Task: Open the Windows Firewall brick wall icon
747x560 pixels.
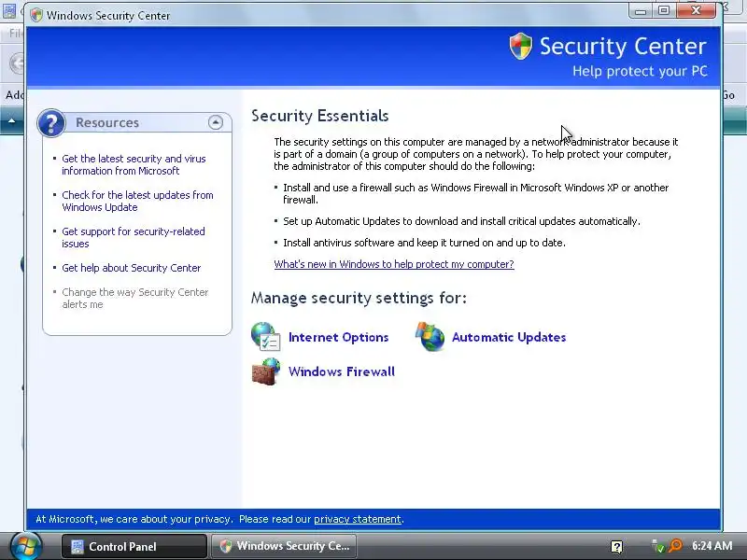Action: (x=265, y=371)
